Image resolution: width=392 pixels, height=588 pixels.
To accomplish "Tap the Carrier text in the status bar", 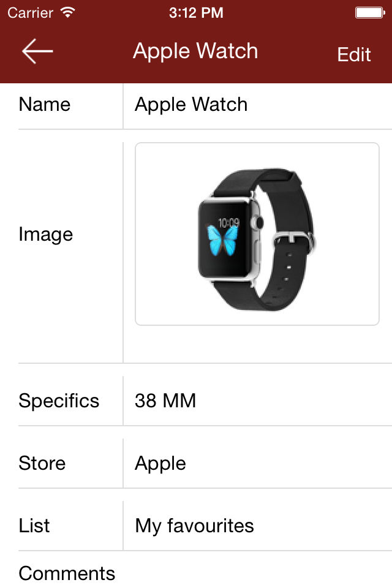I will [31, 13].
